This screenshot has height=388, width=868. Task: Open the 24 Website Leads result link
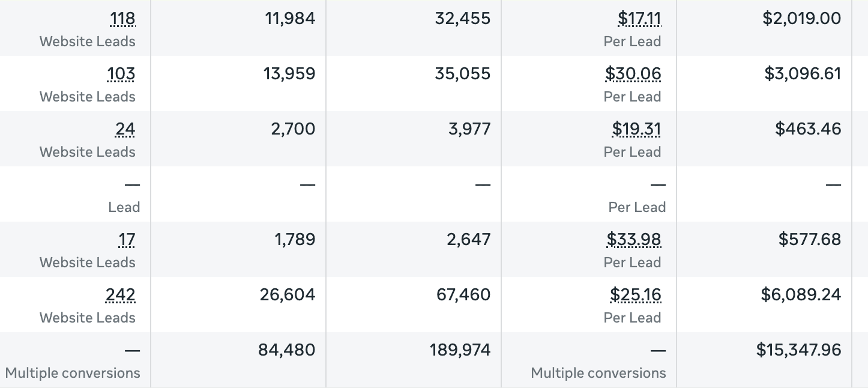point(125,130)
